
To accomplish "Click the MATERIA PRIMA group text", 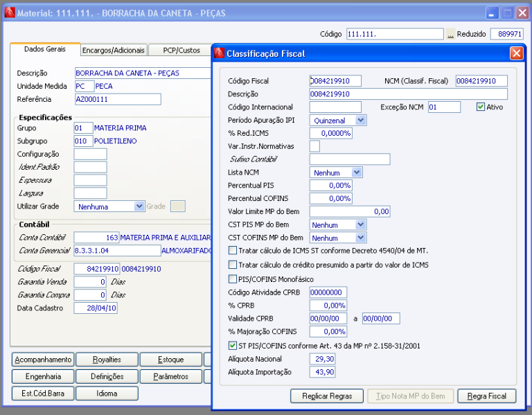I will coord(120,128).
